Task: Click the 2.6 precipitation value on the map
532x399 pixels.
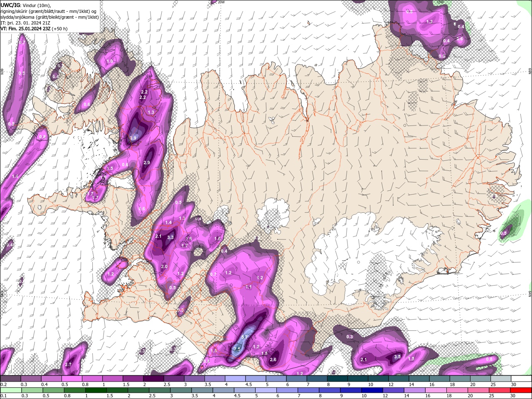Action: [x=273, y=360]
